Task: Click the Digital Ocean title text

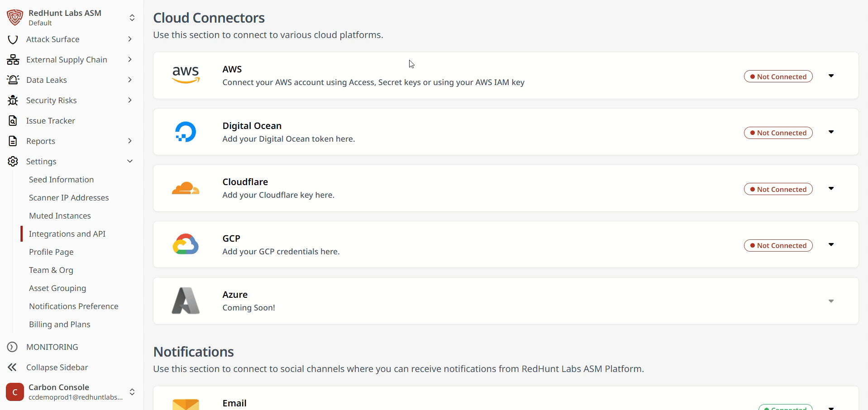Action: 252,126
